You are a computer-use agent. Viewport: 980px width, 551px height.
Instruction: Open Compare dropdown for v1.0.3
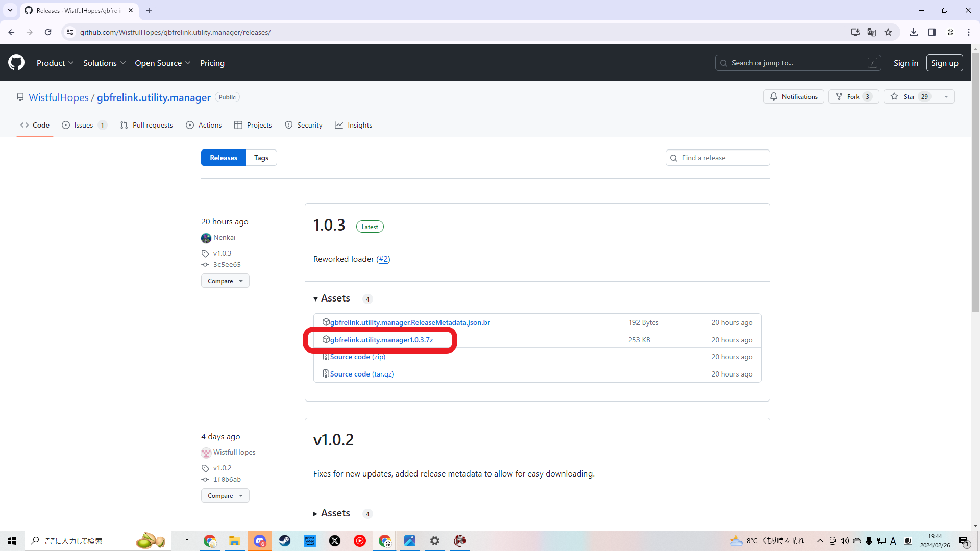(x=225, y=281)
